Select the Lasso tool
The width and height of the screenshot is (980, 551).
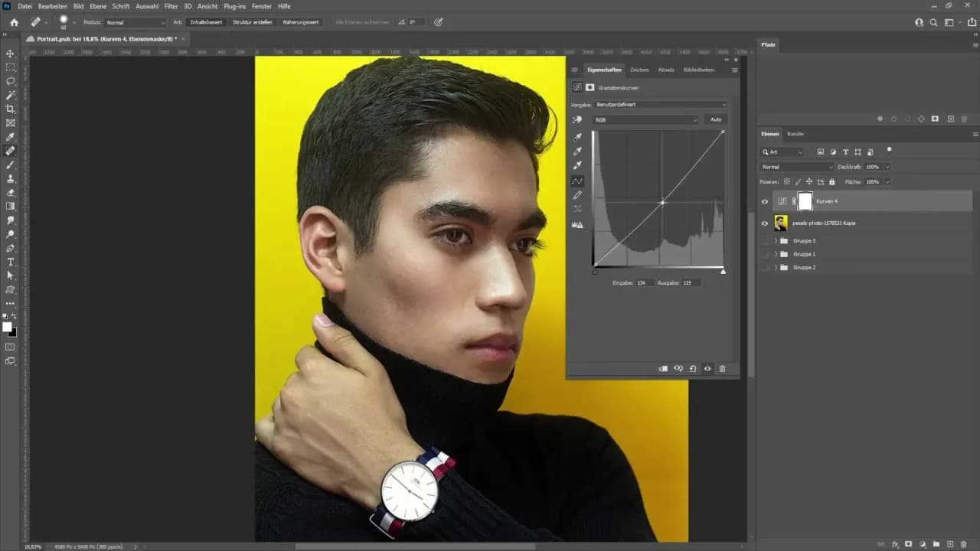coord(11,81)
